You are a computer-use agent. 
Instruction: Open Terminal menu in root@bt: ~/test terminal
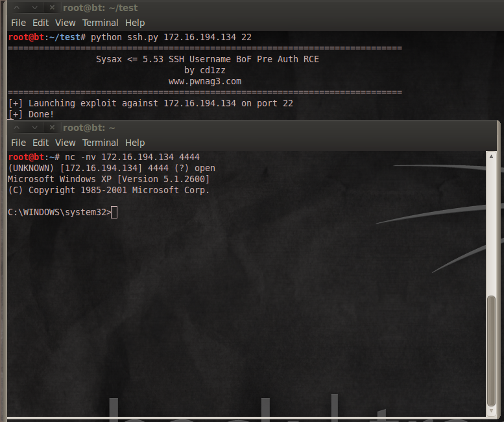pyautogui.click(x=101, y=23)
